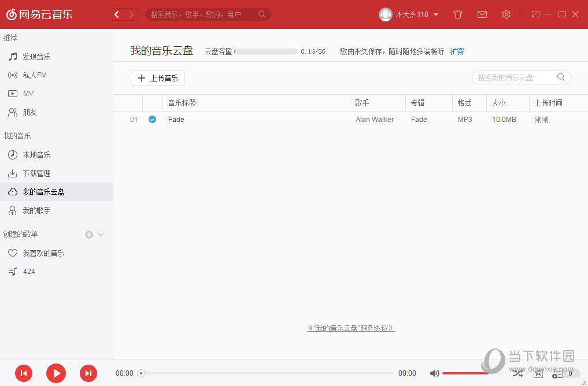Open the current playlist queue panel

point(557,373)
